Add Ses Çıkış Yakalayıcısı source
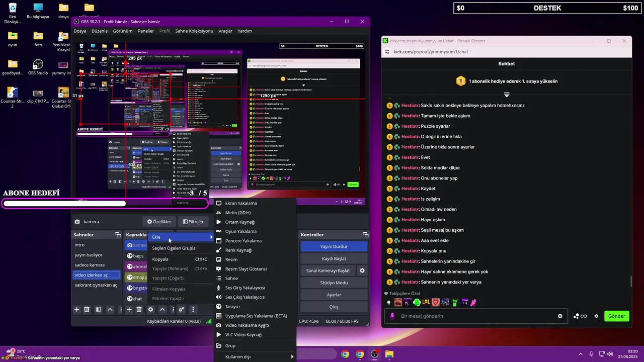Viewport: 644px width, 362px height. 255,297
